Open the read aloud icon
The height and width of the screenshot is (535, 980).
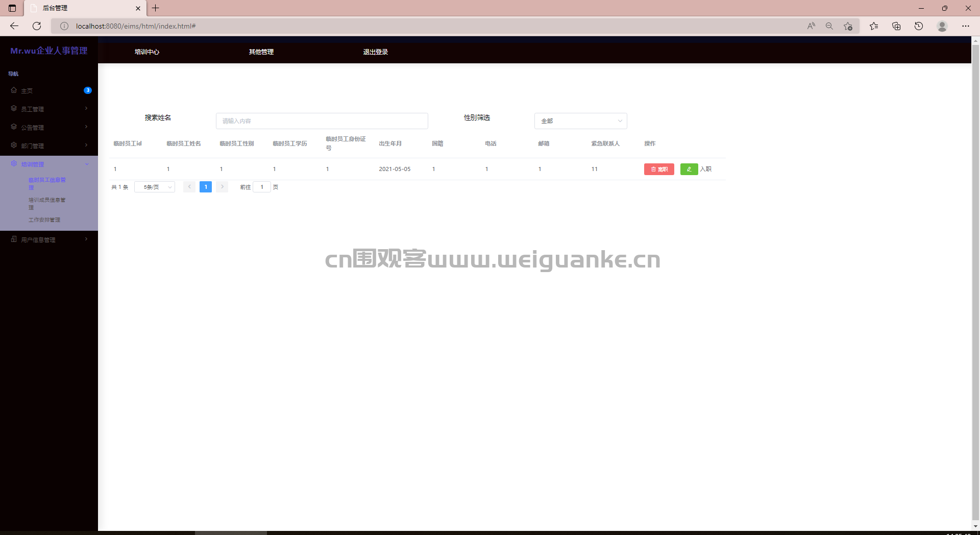811,26
